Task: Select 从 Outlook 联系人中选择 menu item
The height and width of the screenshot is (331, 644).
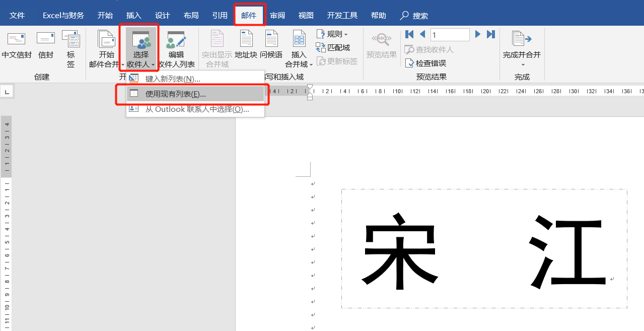Action: point(195,109)
